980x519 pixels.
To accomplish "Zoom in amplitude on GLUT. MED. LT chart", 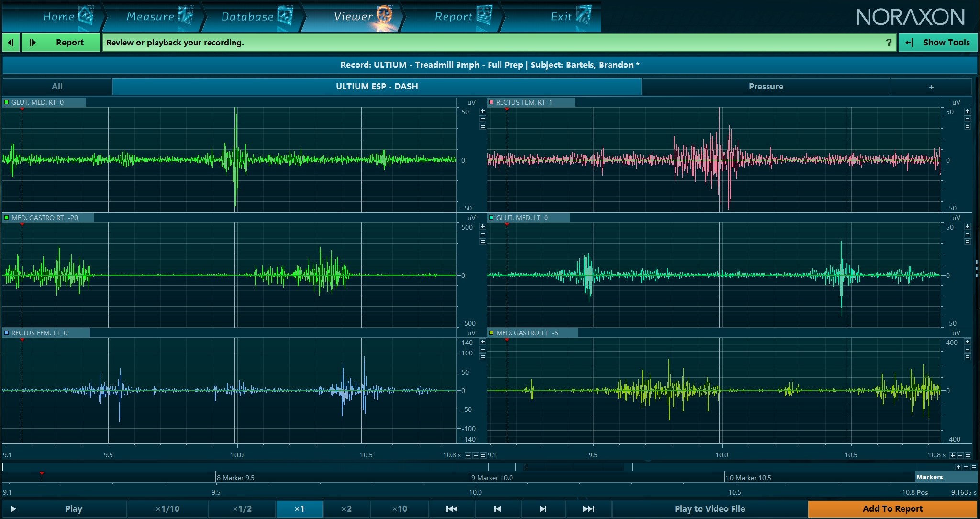I will [968, 226].
